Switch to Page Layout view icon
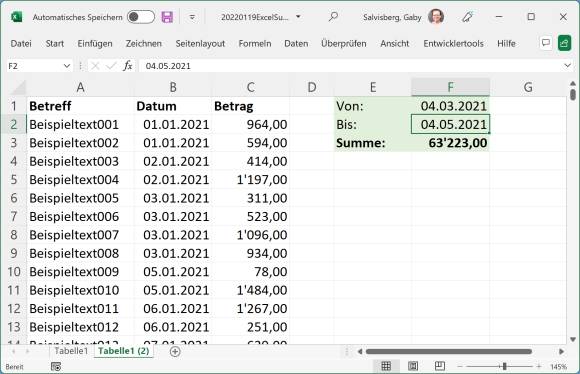The height and width of the screenshot is (374, 580). coord(413,366)
